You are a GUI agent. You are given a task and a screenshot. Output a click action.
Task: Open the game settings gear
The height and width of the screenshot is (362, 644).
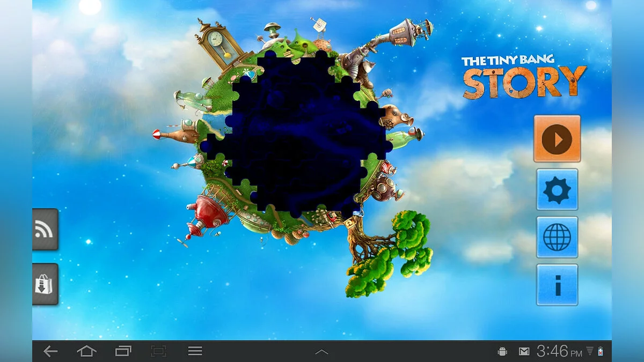[557, 189]
